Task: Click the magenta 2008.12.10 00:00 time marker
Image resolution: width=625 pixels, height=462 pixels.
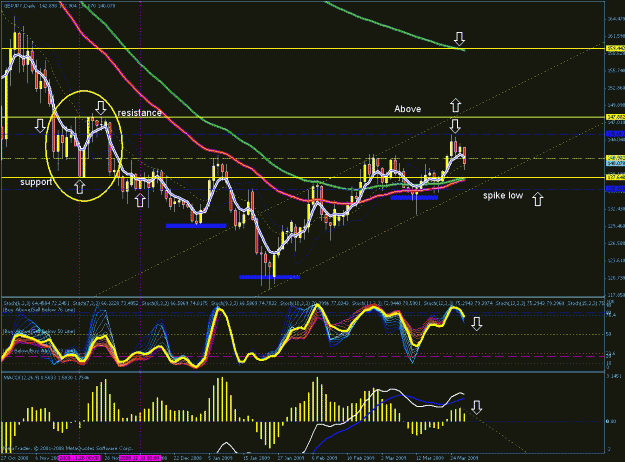Action: click(140, 458)
